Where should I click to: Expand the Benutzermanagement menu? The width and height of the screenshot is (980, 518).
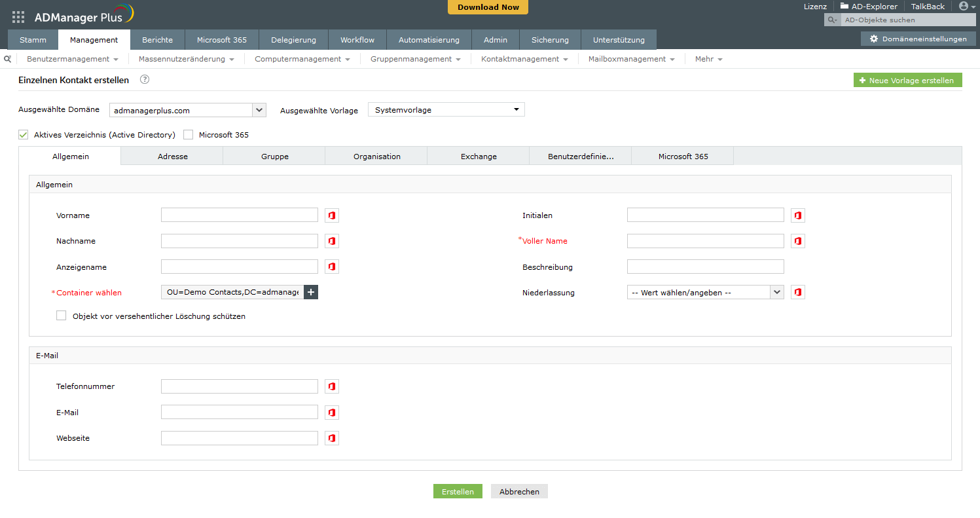[x=73, y=59]
